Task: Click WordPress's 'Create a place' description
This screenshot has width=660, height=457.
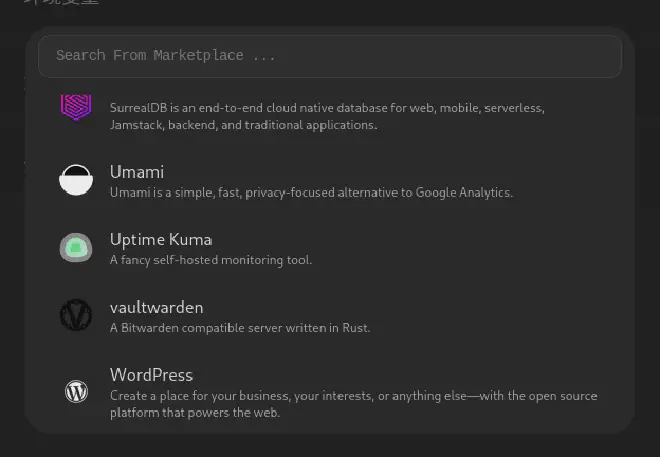Action: point(353,396)
